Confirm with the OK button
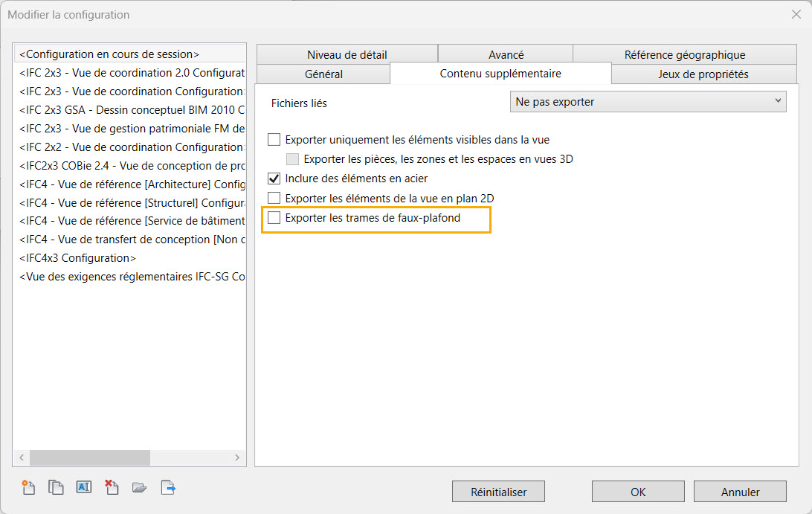 (x=638, y=492)
